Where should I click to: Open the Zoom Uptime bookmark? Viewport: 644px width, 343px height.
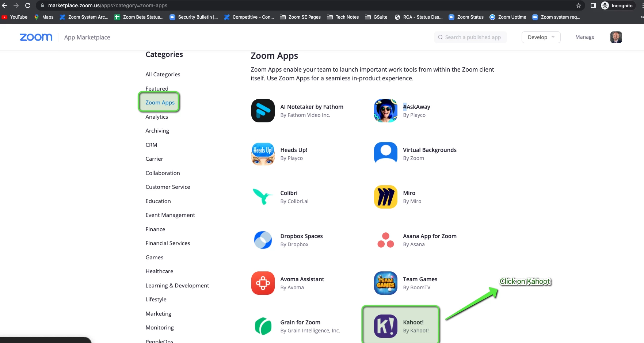508,17
